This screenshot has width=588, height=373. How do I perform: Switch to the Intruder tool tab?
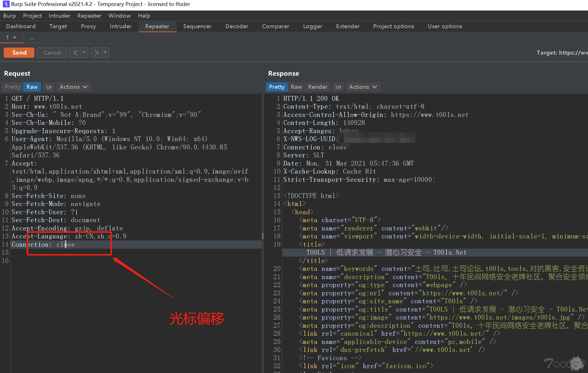coord(121,26)
